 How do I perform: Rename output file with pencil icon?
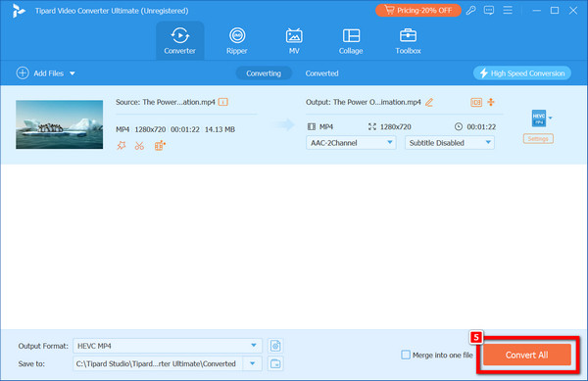click(x=429, y=102)
